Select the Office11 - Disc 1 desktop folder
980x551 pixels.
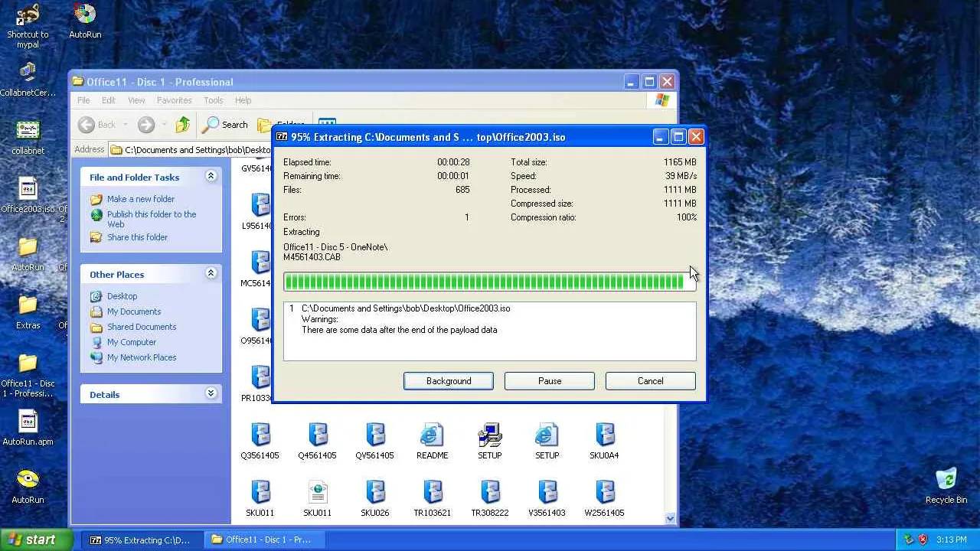pos(28,376)
